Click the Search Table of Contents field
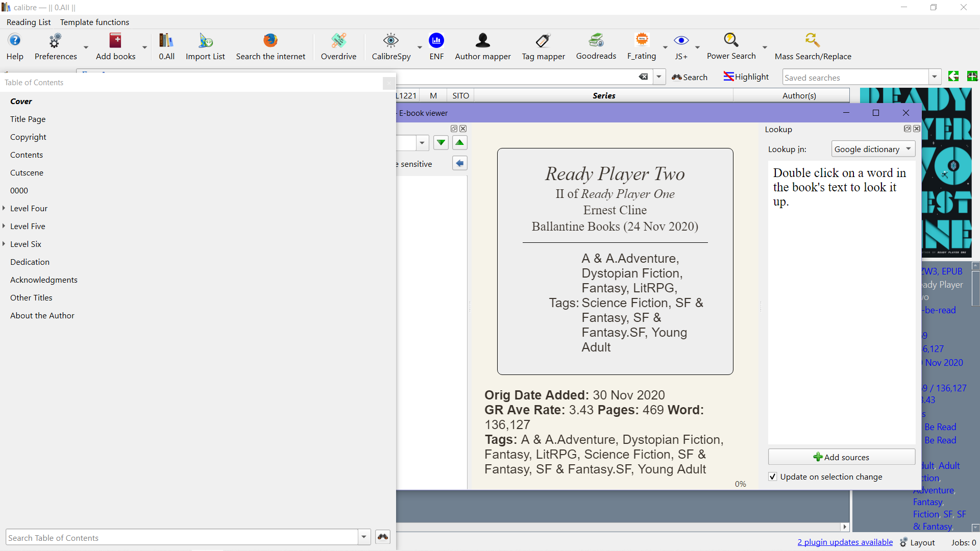 click(181, 537)
